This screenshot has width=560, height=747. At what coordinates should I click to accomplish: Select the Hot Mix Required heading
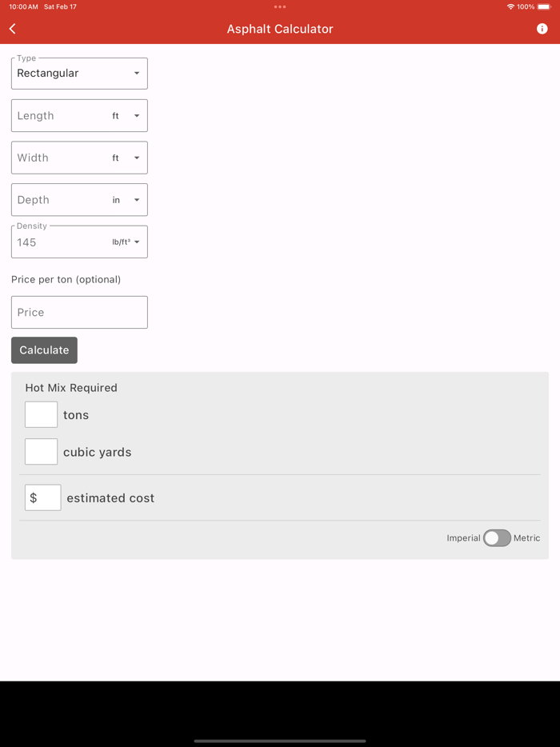(71, 387)
